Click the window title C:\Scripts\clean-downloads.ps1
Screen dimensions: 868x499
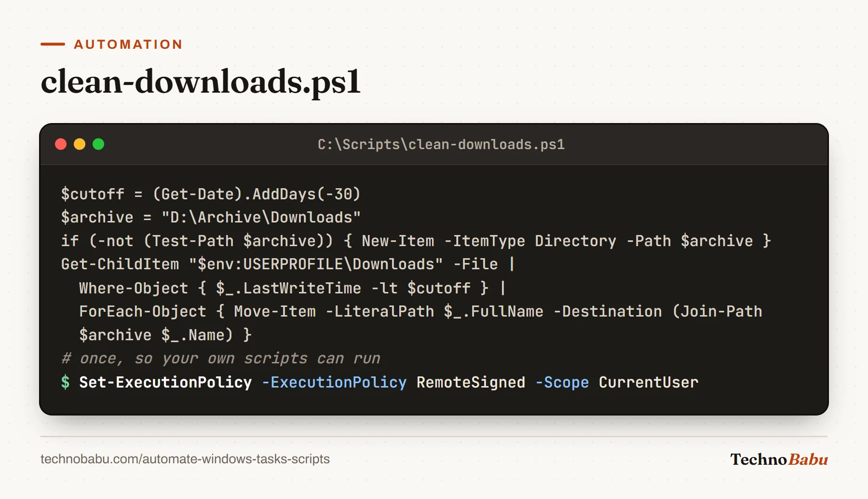pos(441,144)
